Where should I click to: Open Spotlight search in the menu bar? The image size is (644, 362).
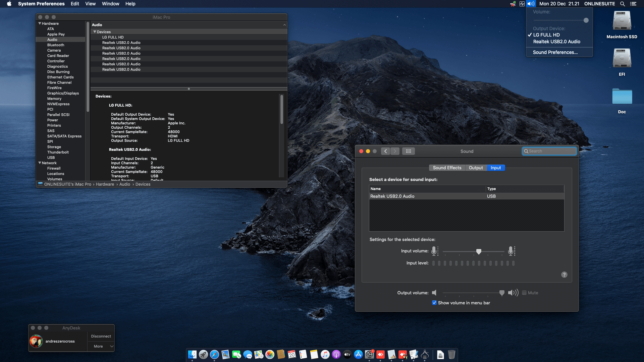tap(622, 4)
